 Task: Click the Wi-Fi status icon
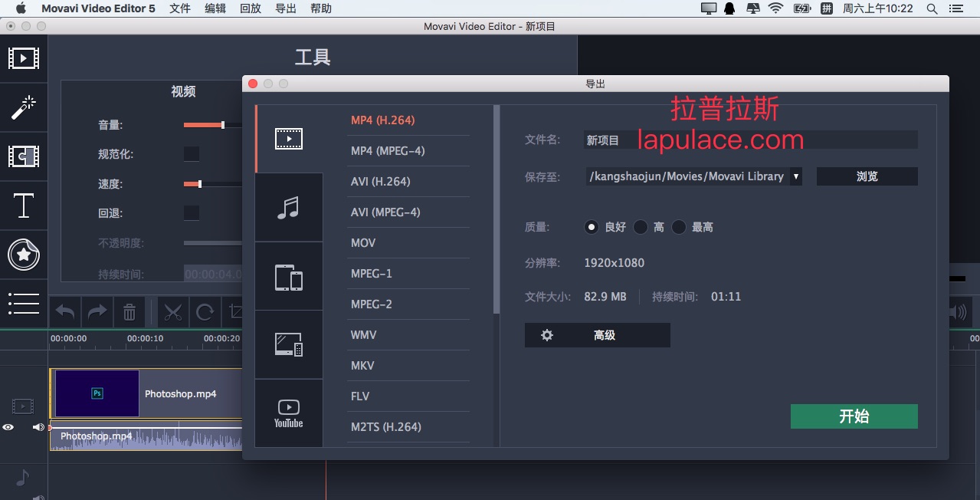click(776, 8)
